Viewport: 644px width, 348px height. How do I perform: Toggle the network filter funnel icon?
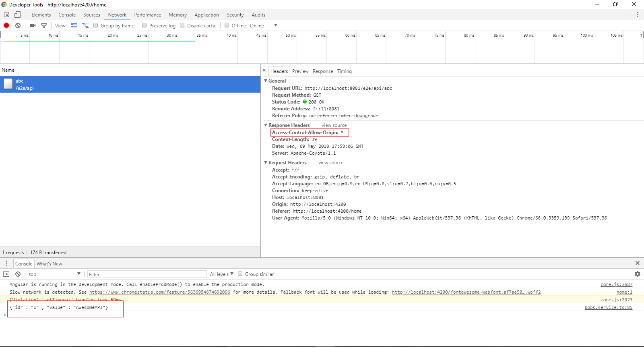tap(44, 25)
